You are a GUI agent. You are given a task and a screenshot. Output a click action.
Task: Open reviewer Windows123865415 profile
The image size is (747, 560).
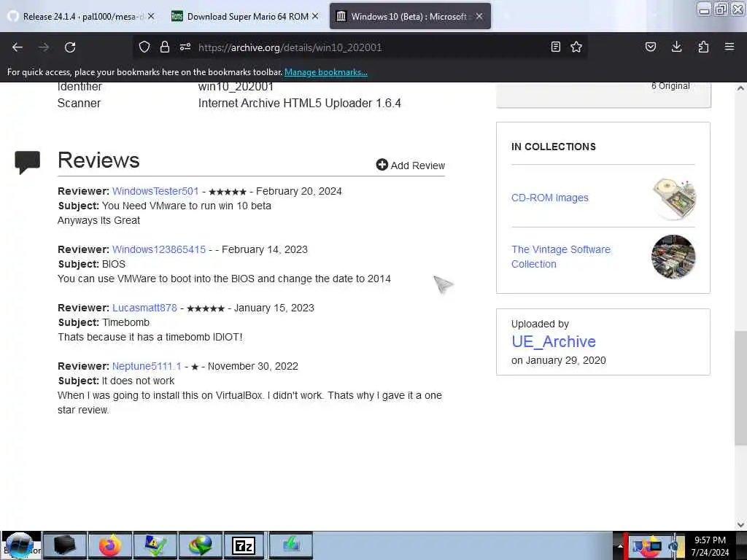159,249
